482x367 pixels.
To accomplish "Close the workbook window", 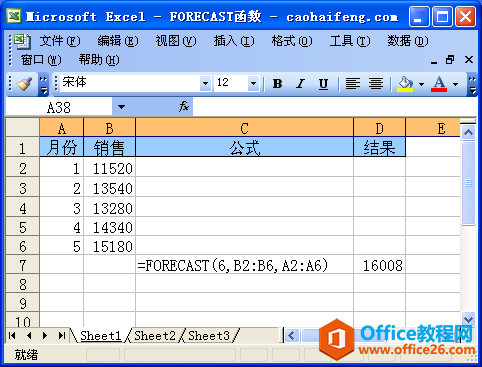I will tap(469, 60).
